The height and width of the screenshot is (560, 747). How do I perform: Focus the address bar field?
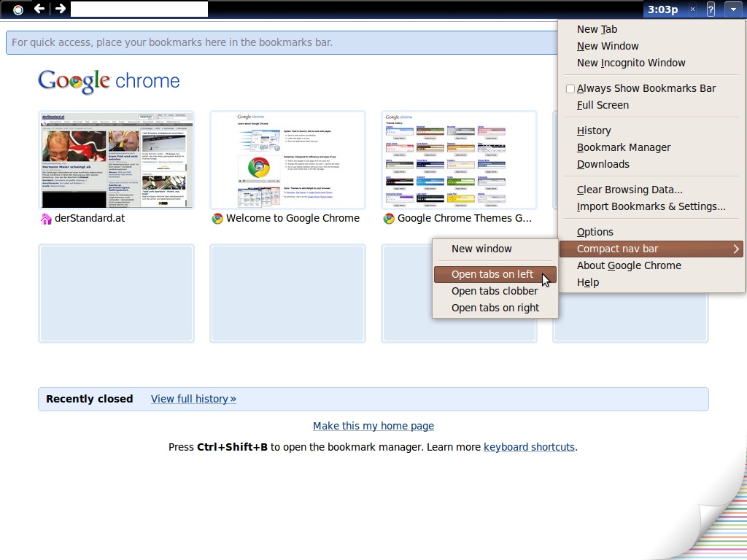[x=139, y=9]
